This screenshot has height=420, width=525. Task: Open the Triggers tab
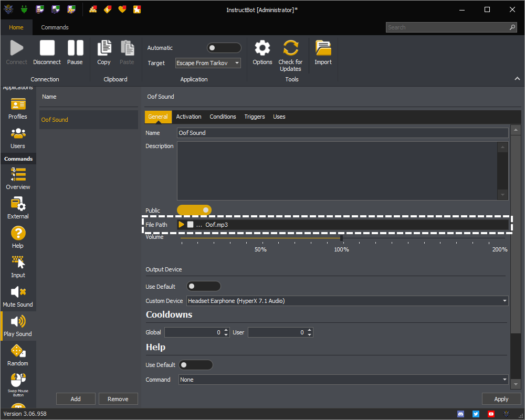tap(255, 117)
